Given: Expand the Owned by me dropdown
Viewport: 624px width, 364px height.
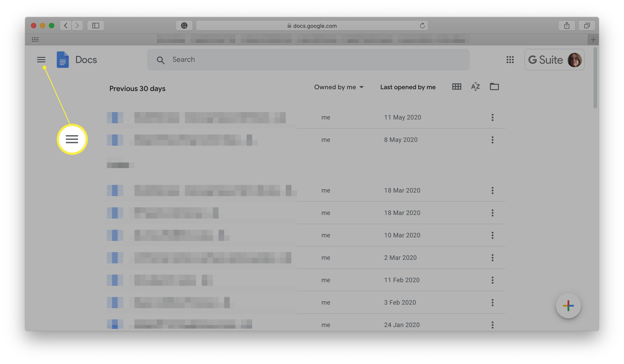Looking at the screenshot, I should [339, 87].
